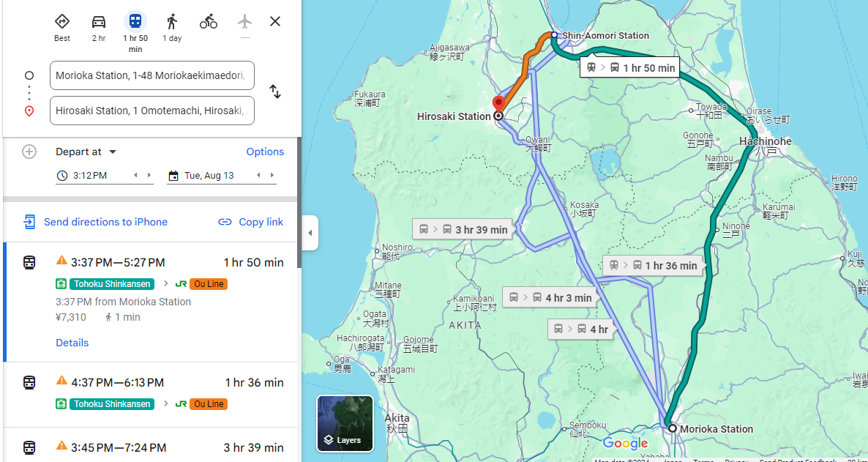This screenshot has width=868, height=462.
Task: Edit the Hirosaki Station destination field
Action: click(152, 111)
